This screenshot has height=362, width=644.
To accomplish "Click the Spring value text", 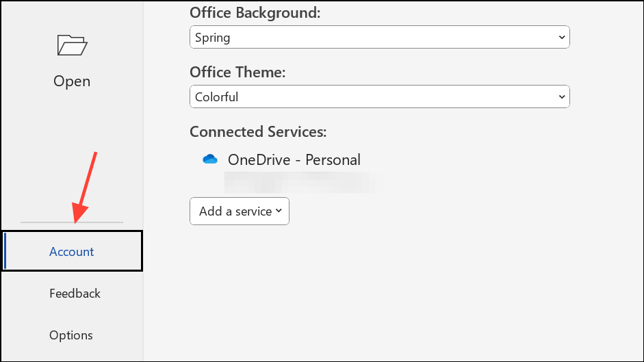I will click(212, 38).
